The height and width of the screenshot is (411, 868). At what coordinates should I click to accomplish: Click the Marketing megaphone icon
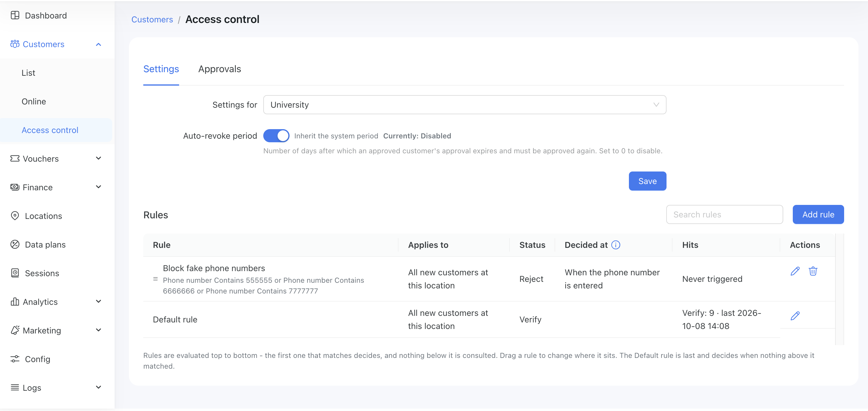(15, 330)
